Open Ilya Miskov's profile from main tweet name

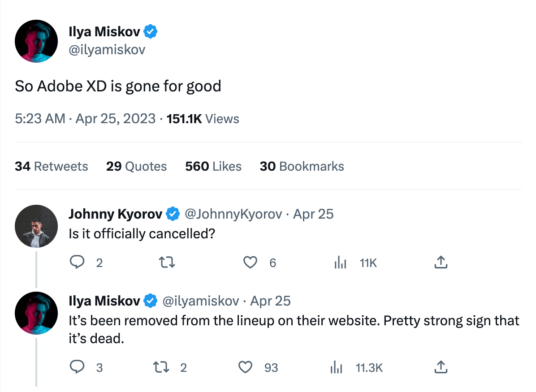[x=104, y=32]
